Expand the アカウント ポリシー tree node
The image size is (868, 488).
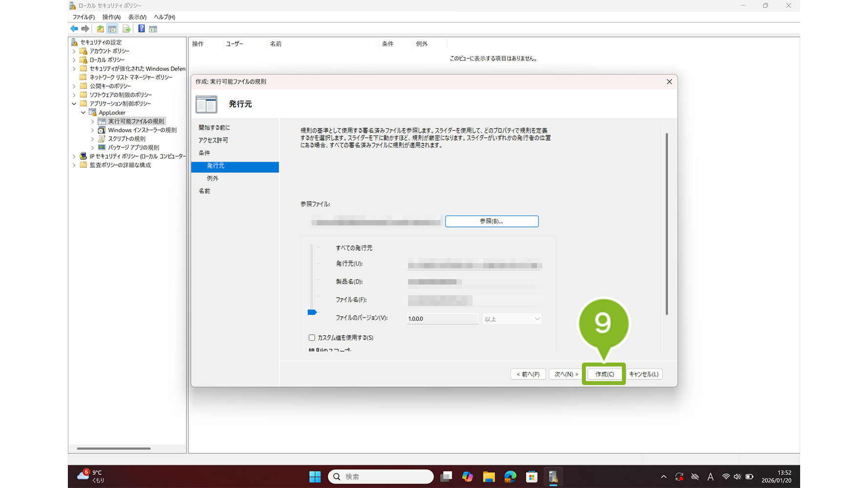74,51
